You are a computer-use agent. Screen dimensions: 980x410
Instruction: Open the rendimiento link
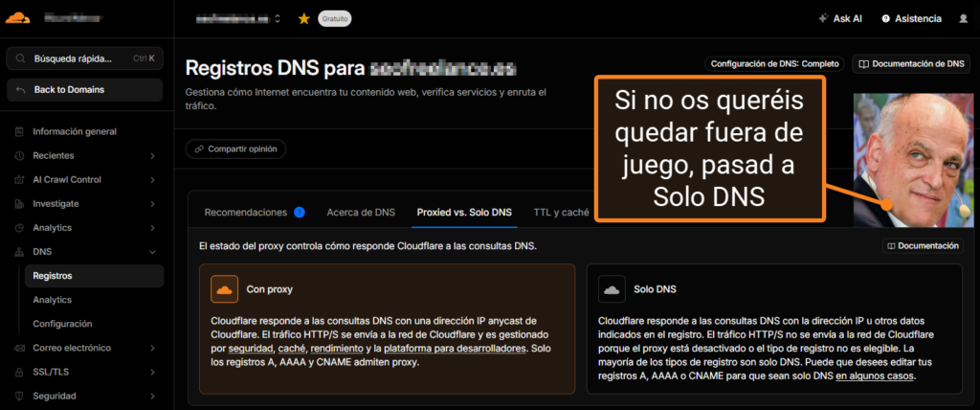pyautogui.click(x=336, y=348)
